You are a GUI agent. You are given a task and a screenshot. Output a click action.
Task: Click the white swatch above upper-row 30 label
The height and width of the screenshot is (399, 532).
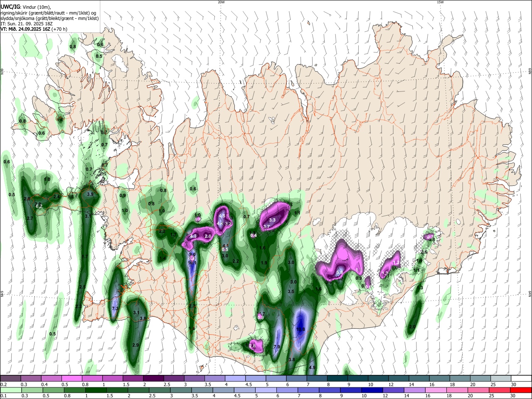521,378
